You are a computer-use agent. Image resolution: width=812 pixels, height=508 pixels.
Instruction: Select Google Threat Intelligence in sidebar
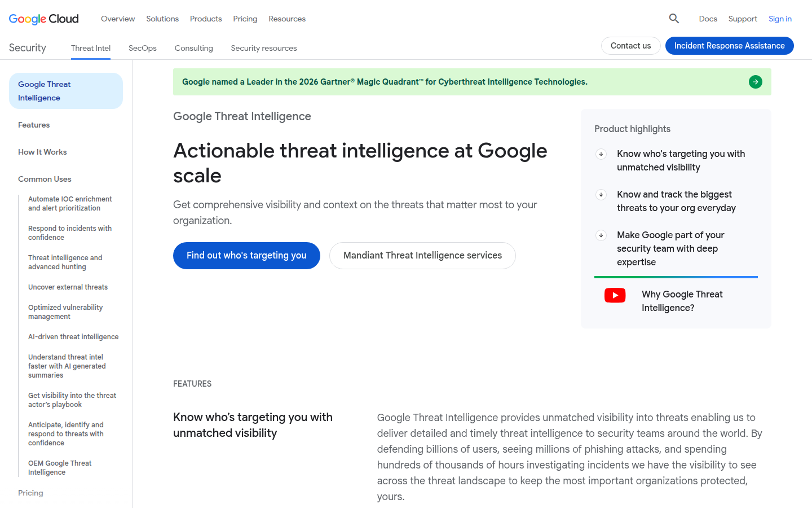66,91
